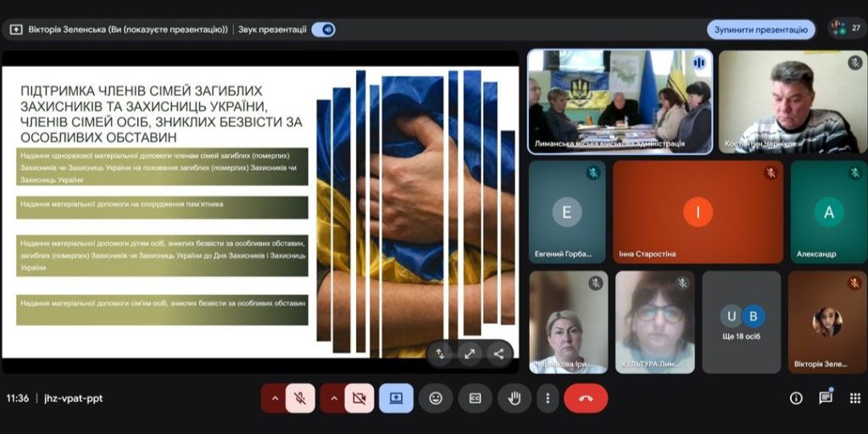Turn on closed captions
Image resolution: width=868 pixels, height=434 pixels.
click(x=476, y=398)
